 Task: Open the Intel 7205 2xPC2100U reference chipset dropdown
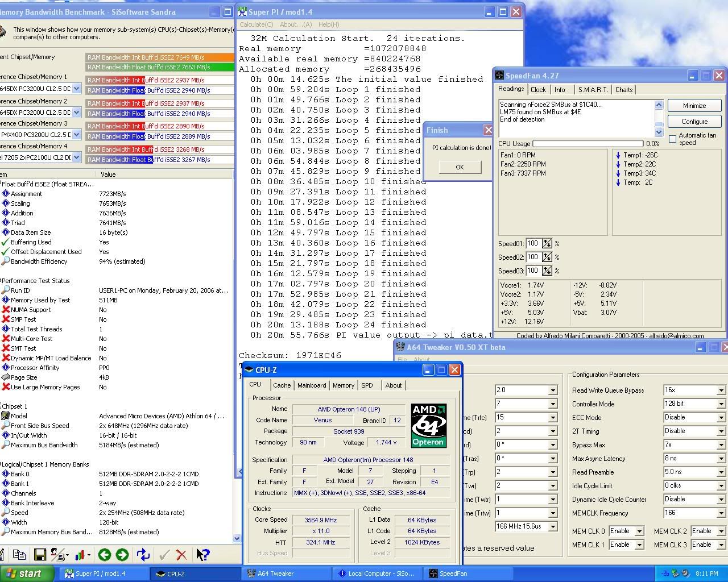tap(77, 157)
